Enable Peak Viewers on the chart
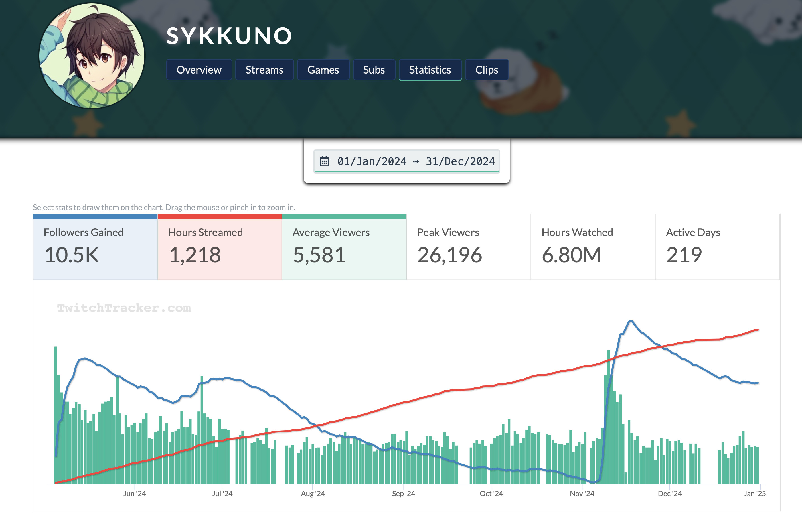Image resolution: width=802 pixels, height=532 pixels. [x=468, y=247]
